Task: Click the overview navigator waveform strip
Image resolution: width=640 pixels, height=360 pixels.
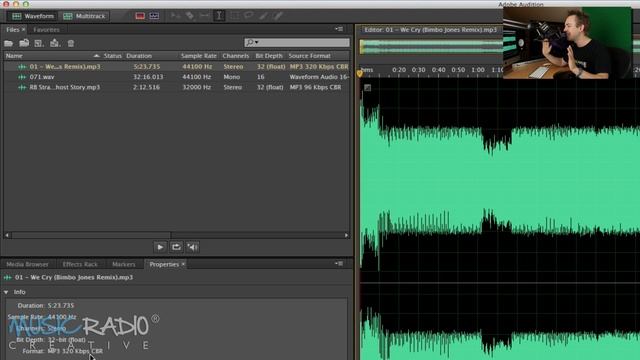Action: 431,47
